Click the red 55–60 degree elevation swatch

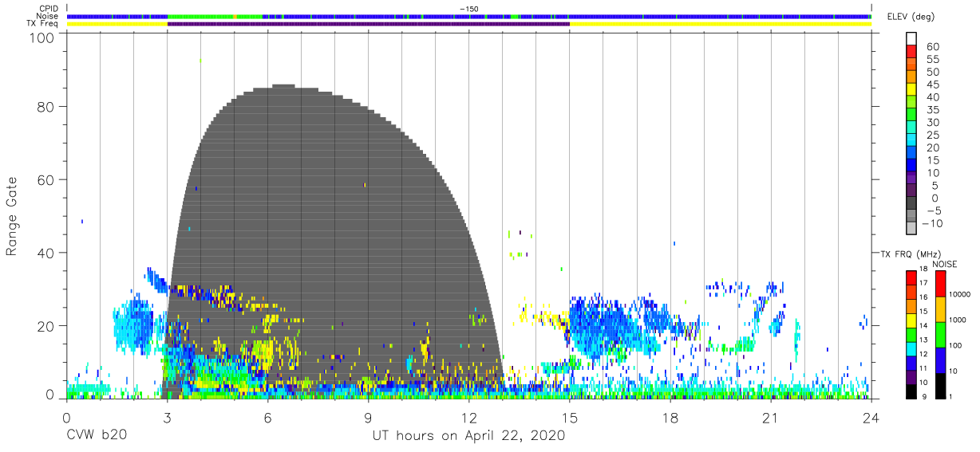[911, 53]
